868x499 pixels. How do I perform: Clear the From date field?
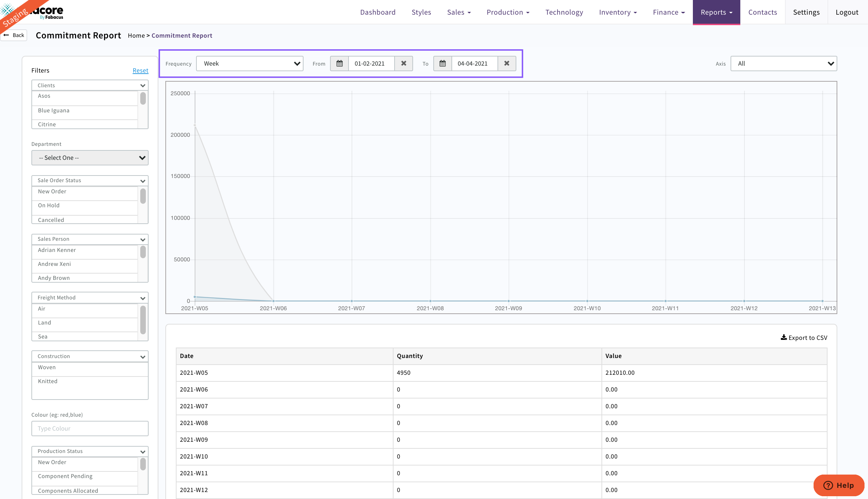[404, 64]
